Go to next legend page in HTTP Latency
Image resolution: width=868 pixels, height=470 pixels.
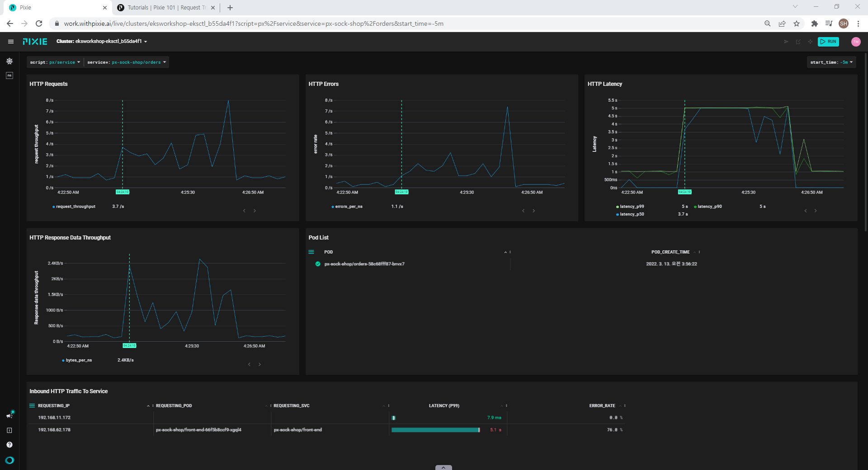(x=816, y=211)
